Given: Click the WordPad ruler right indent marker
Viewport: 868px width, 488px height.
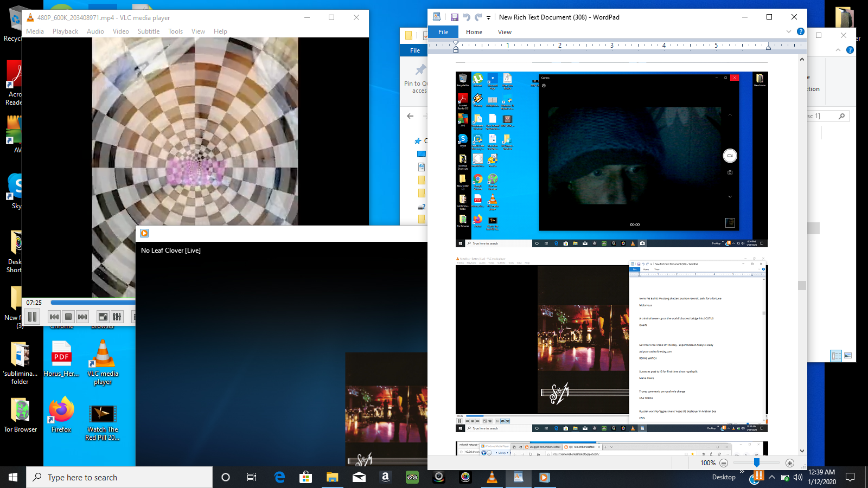Looking at the screenshot, I should click(x=768, y=47).
